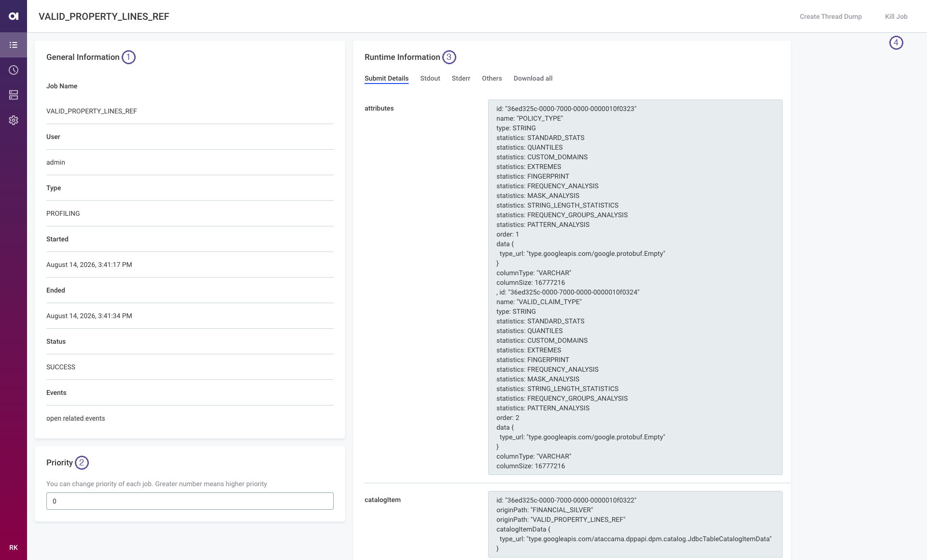
Task: Click the Download all tab
Action: coord(533,78)
